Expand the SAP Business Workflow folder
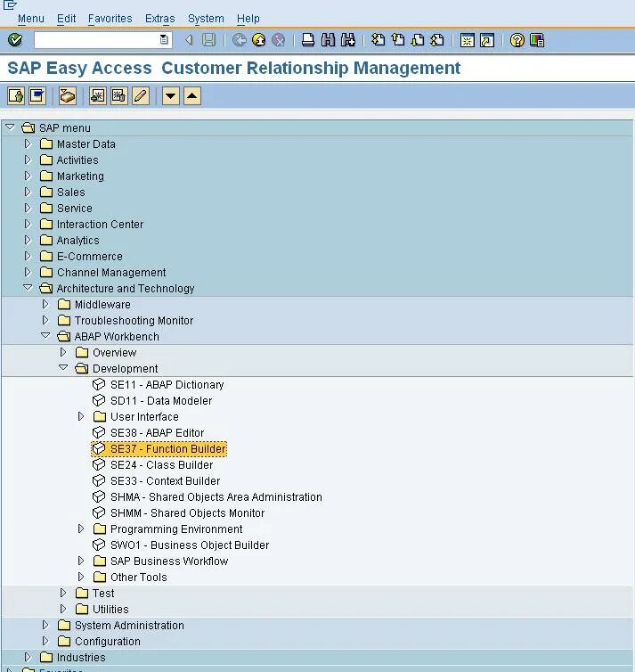The height and width of the screenshot is (672, 635). tap(81, 561)
